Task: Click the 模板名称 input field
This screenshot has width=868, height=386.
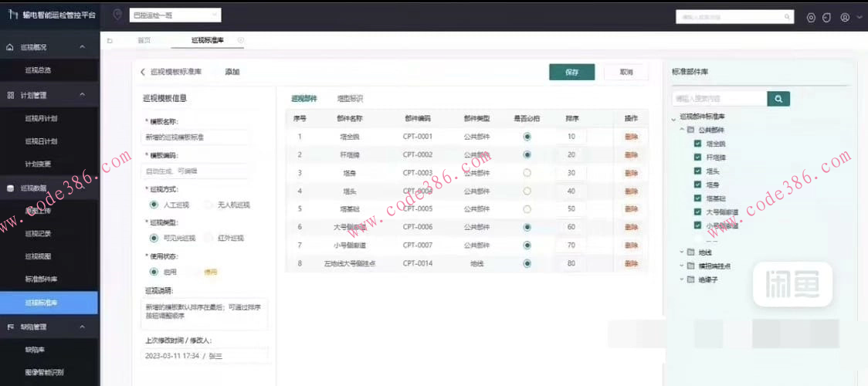Action: (195, 137)
